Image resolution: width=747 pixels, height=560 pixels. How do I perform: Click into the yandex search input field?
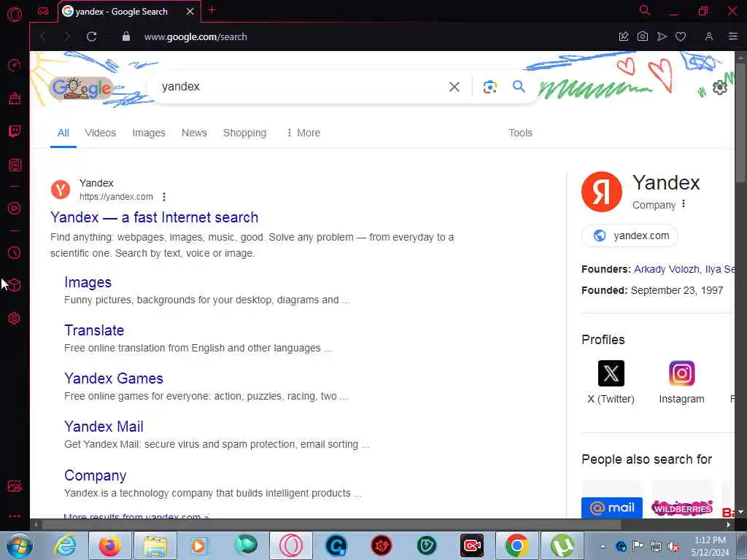[x=300, y=87]
